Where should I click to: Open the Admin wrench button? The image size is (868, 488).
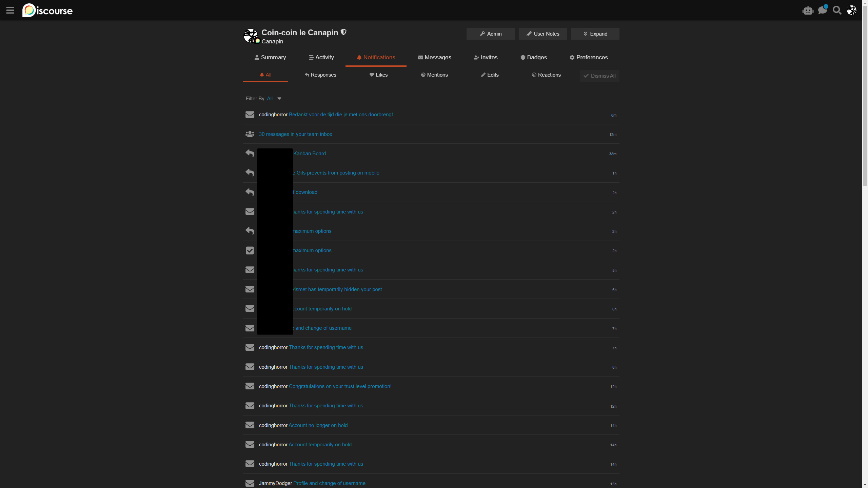(491, 34)
